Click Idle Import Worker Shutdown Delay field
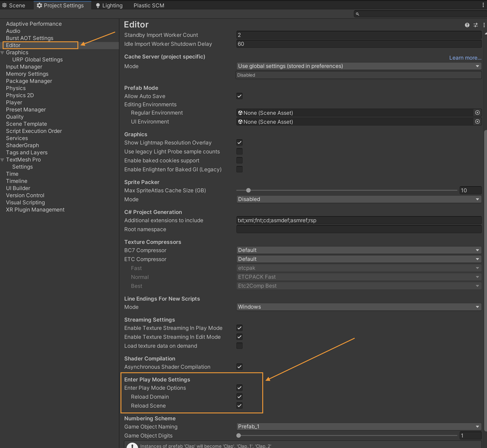Image resolution: width=487 pixels, height=448 pixels. 359,44
